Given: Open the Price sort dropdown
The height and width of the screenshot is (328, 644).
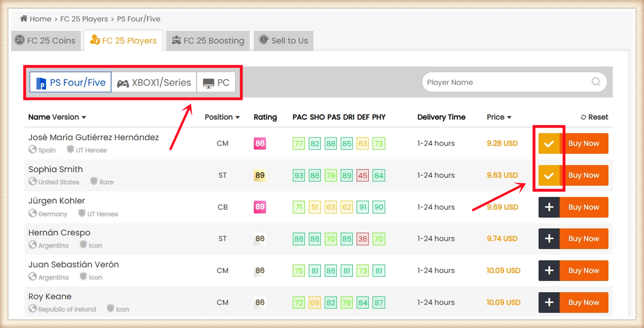Looking at the screenshot, I should (499, 117).
